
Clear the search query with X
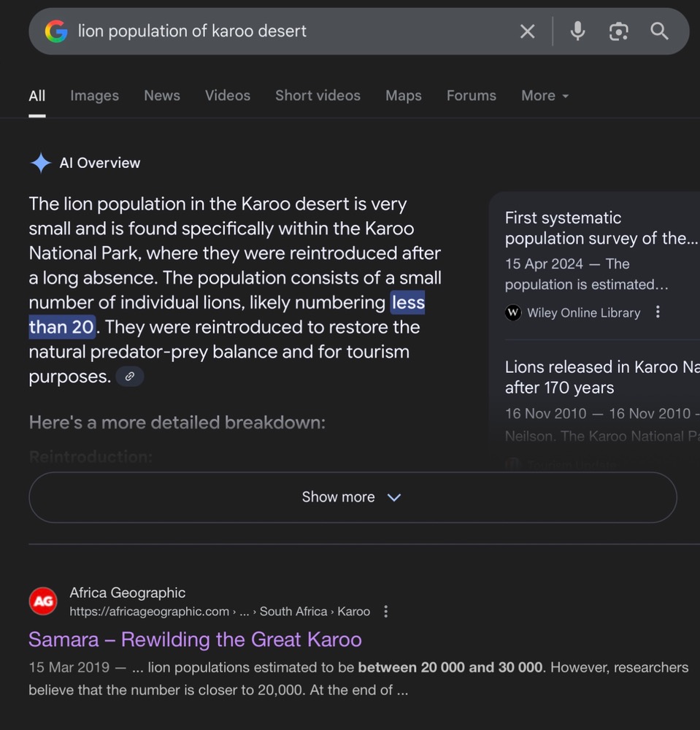tap(527, 31)
